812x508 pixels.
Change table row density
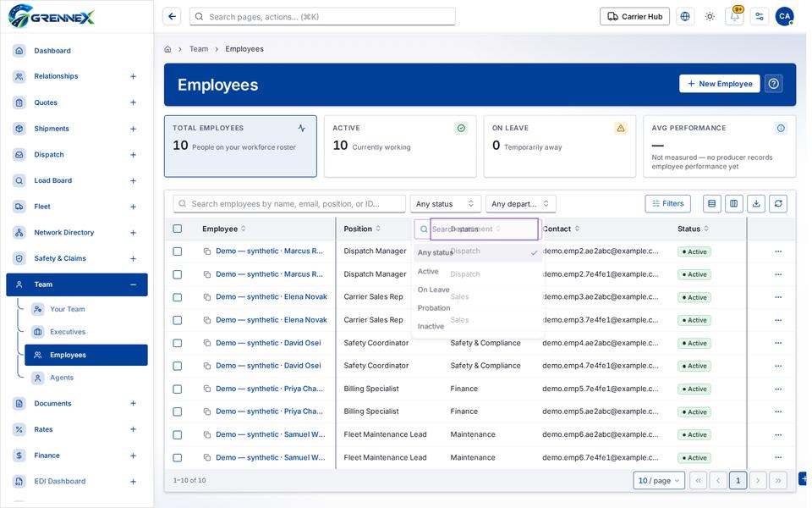[x=712, y=204]
